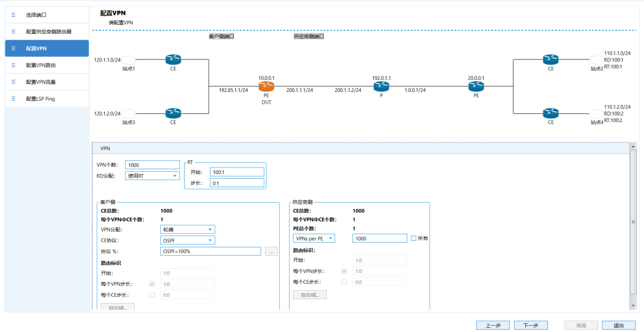
Task: Click the VPN个数 input field
Action: point(152,165)
